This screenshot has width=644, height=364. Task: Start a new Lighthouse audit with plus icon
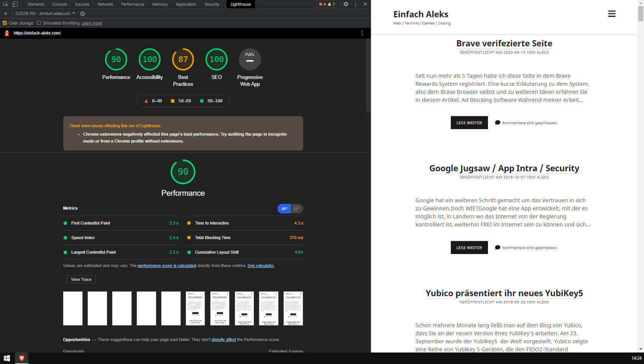coord(5,13)
